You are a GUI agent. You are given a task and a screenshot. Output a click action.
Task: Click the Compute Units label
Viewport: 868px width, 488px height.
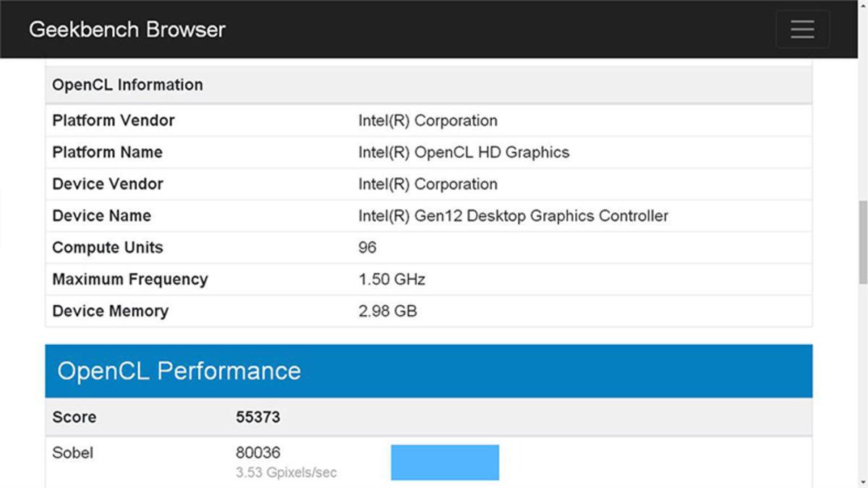click(107, 247)
